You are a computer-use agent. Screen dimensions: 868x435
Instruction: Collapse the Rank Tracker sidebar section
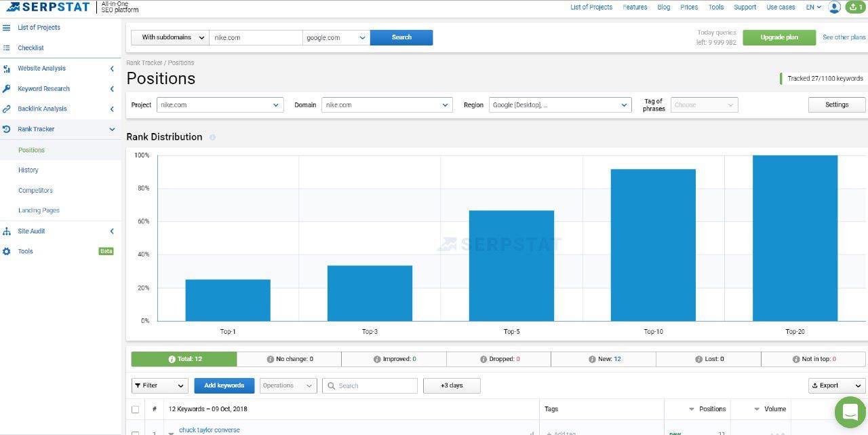pyautogui.click(x=112, y=129)
